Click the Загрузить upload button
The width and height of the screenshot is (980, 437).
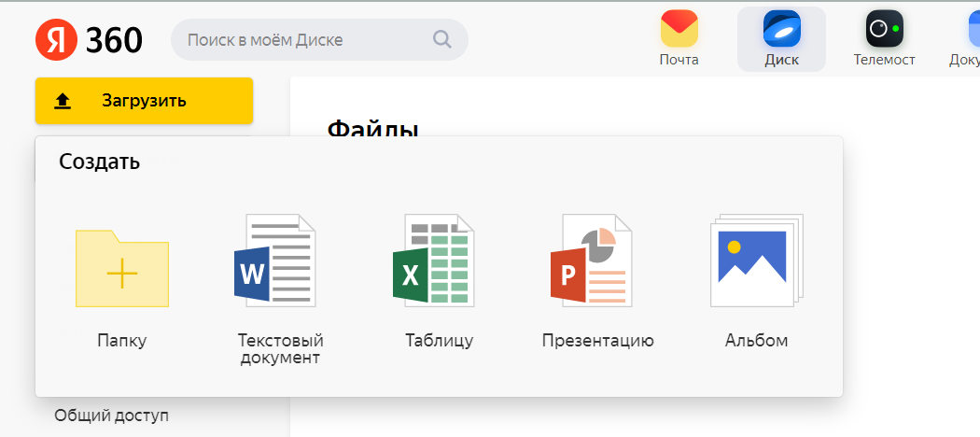click(144, 101)
